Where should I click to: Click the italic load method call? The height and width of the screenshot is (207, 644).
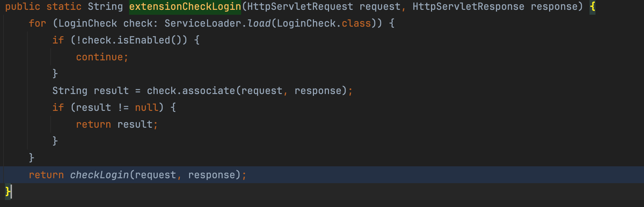tap(259, 24)
